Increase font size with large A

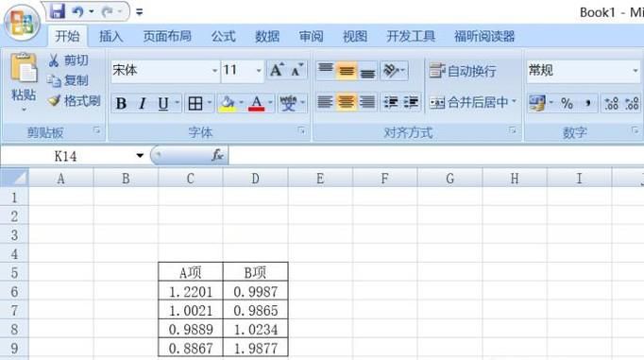click(x=277, y=70)
